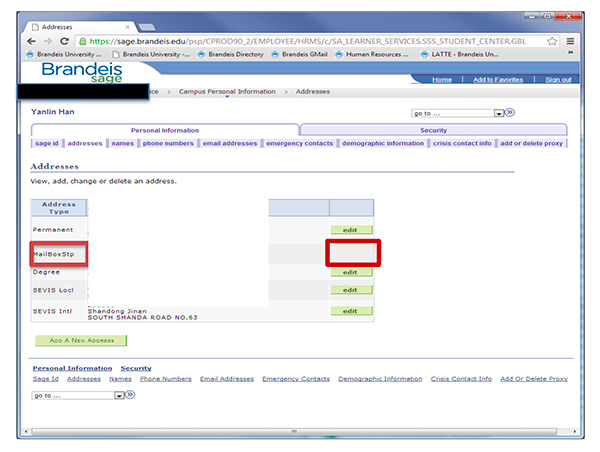Viewport: 600px width, 452px height.
Task: Edit the SEVIS Locl address
Action: (351, 290)
